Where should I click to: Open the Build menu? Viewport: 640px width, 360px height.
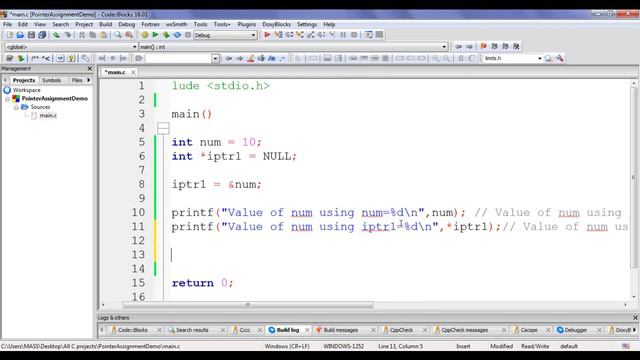[x=105, y=24]
